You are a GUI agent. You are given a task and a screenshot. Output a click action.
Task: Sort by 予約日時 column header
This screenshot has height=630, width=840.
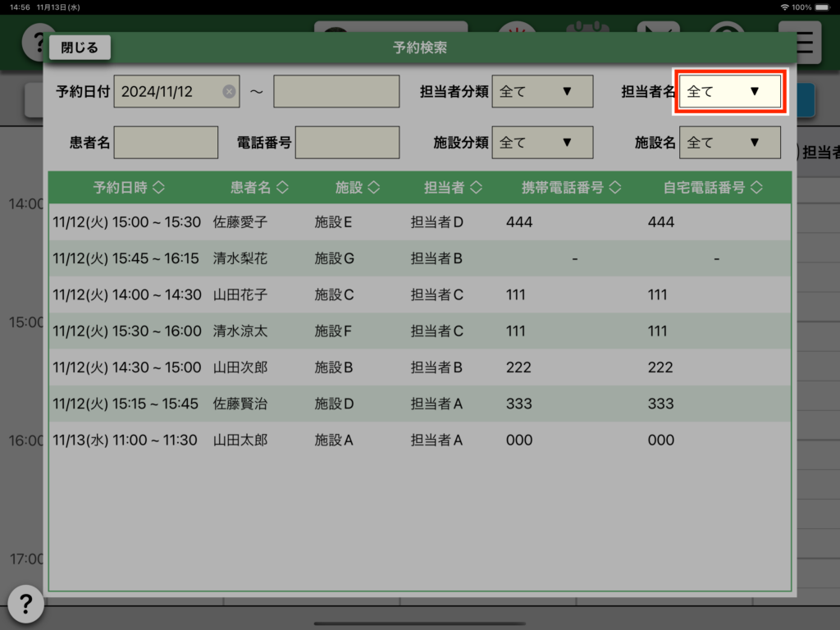129,188
